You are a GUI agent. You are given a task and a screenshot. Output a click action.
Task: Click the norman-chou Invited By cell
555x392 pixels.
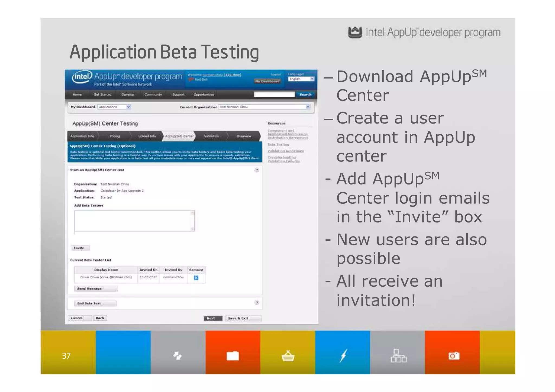point(173,277)
